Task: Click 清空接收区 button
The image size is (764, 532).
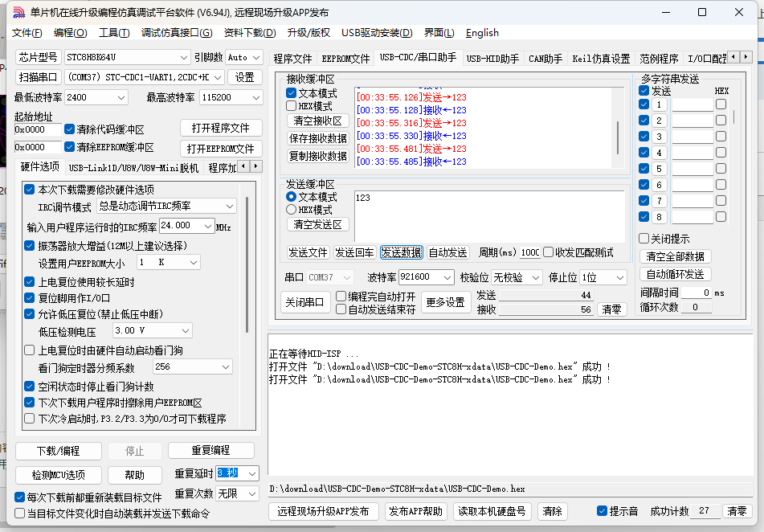Action: click(x=317, y=121)
